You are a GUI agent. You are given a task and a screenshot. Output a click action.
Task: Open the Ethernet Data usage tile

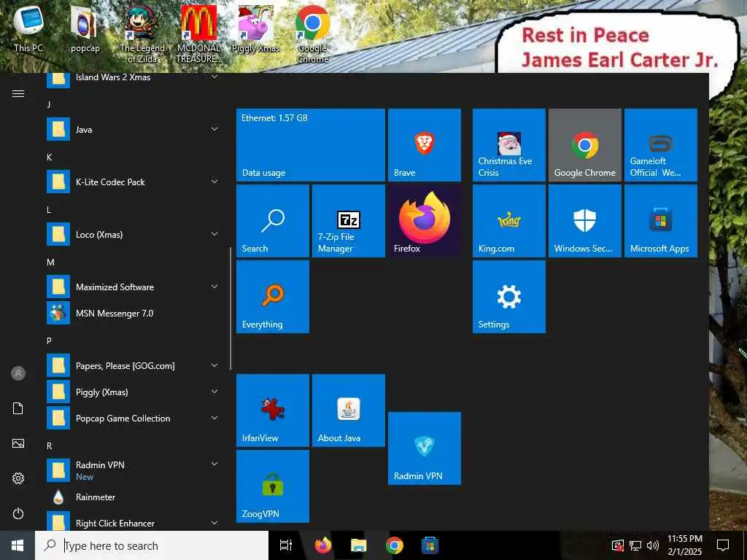tap(311, 145)
